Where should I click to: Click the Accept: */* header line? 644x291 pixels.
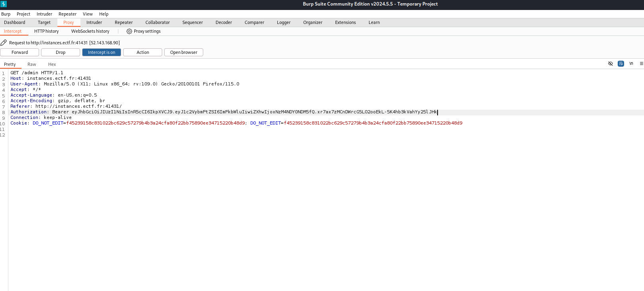(26, 89)
